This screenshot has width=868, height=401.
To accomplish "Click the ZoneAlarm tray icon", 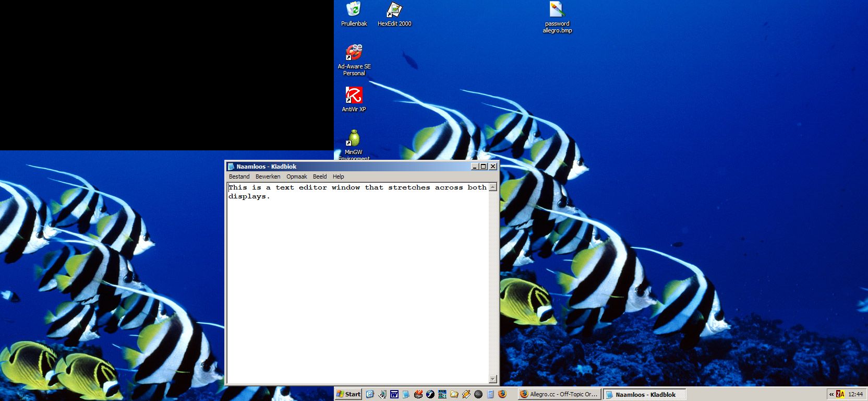I will [x=840, y=394].
